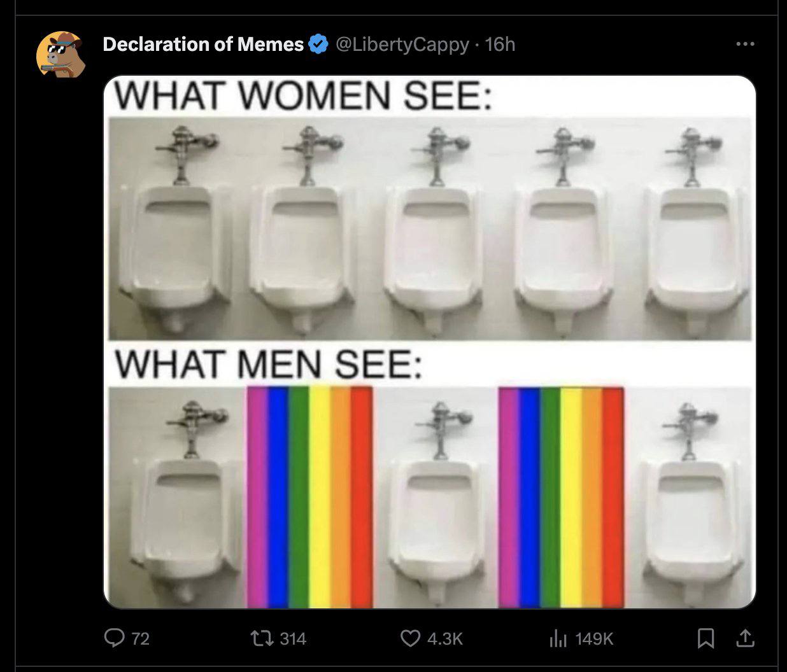Open the capybara profile avatar
The height and width of the screenshot is (672, 787).
click(x=60, y=55)
